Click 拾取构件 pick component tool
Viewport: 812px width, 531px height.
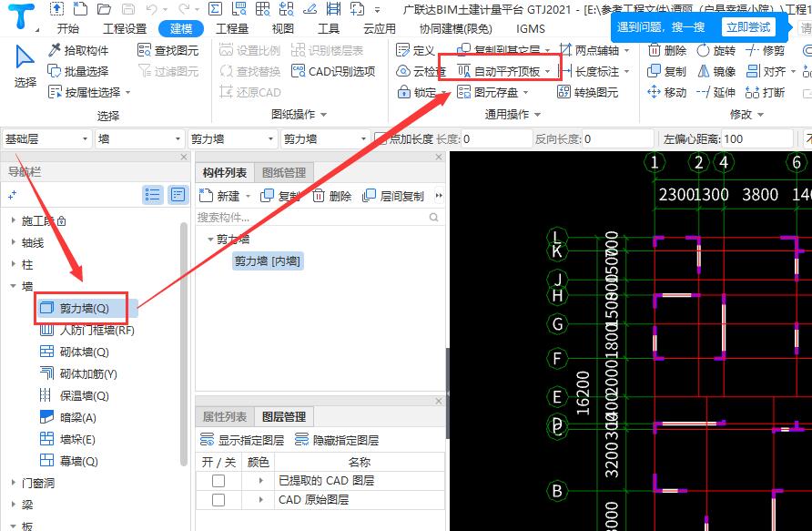(78, 50)
